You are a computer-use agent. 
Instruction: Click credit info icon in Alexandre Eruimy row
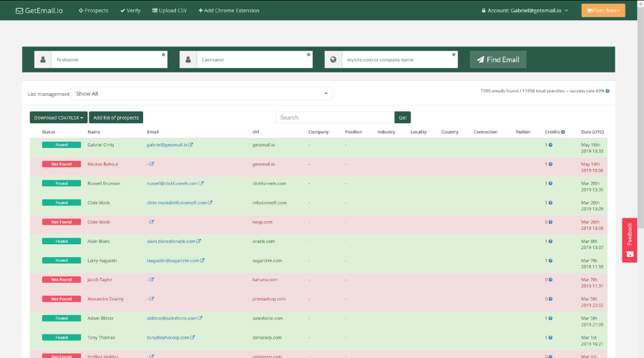[550, 299]
